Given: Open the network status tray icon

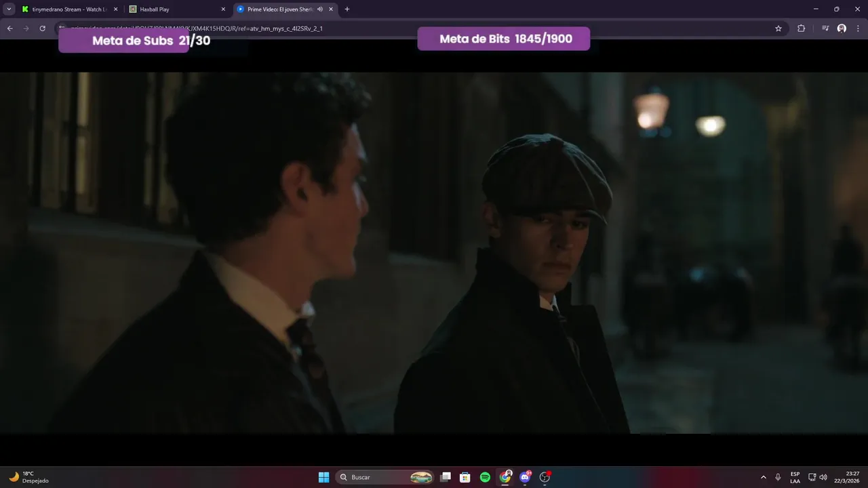Looking at the screenshot, I should pos(812,477).
